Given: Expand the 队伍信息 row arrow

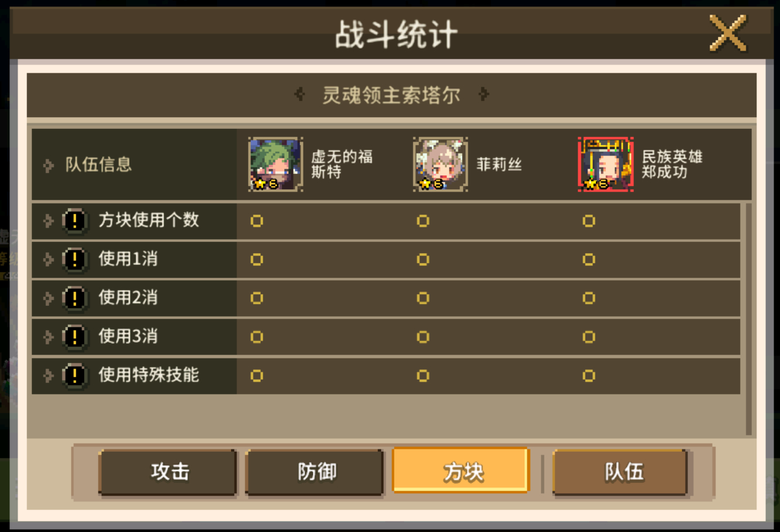Looking at the screenshot, I should pos(49,166).
